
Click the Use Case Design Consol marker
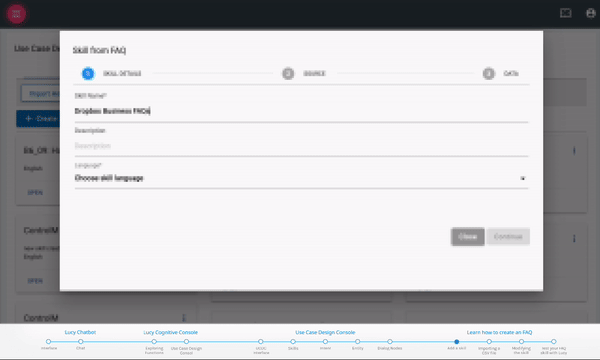(x=186, y=341)
